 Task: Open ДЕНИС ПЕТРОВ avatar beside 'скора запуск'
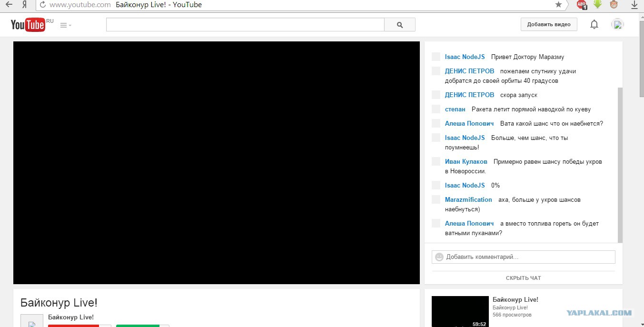(x=436, y=95)
